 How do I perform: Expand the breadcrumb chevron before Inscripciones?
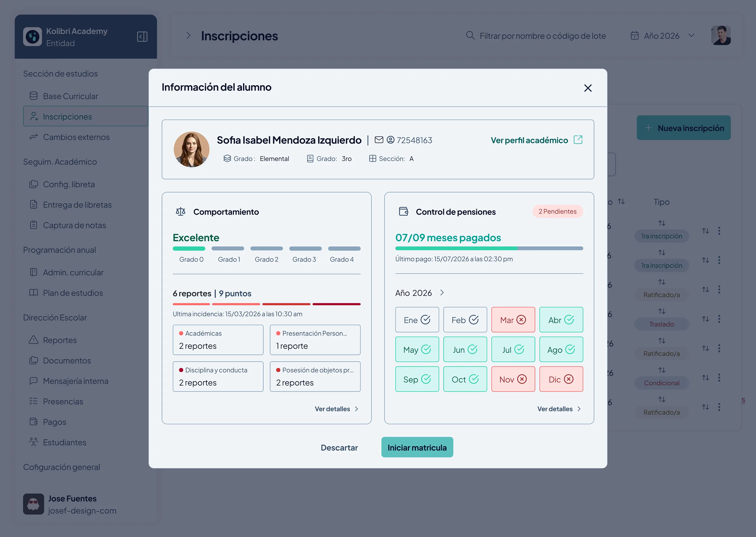coord(188,35)
